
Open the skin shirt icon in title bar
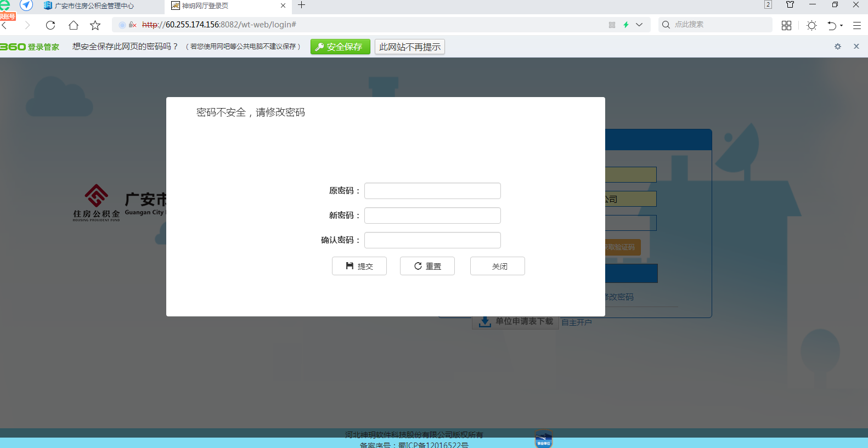pos(790,4)
